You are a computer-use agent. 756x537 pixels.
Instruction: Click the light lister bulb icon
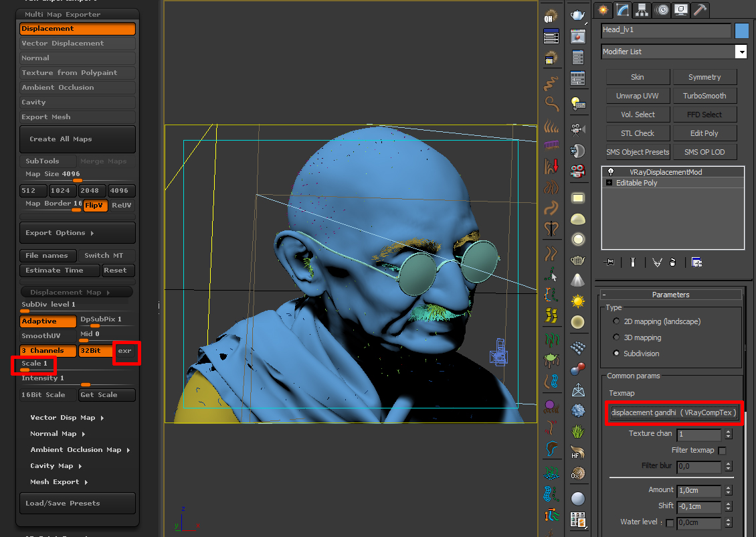click(x=577, y=102)
